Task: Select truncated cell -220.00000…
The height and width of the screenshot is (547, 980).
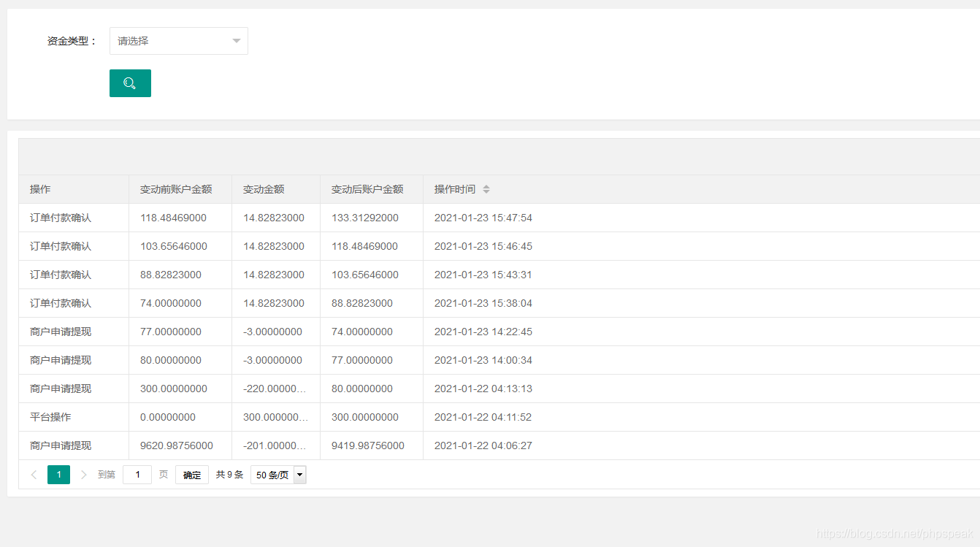Action: pos(275,389)
